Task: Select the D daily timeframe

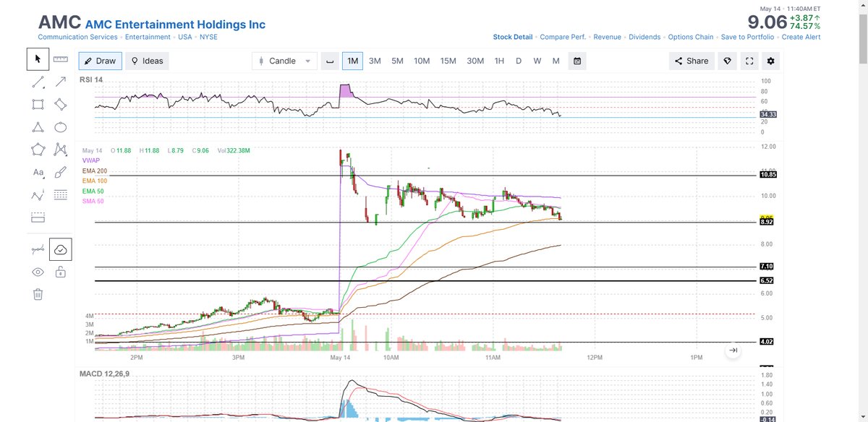Action: pyautogui.click(x=519, y=61)
